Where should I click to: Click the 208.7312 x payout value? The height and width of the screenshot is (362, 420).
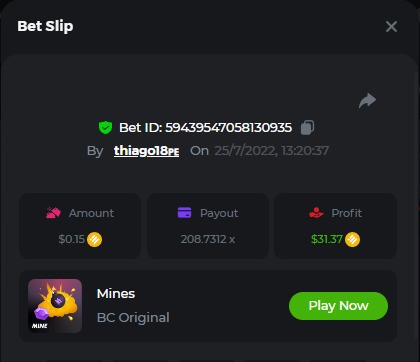(x=208, y=239)
